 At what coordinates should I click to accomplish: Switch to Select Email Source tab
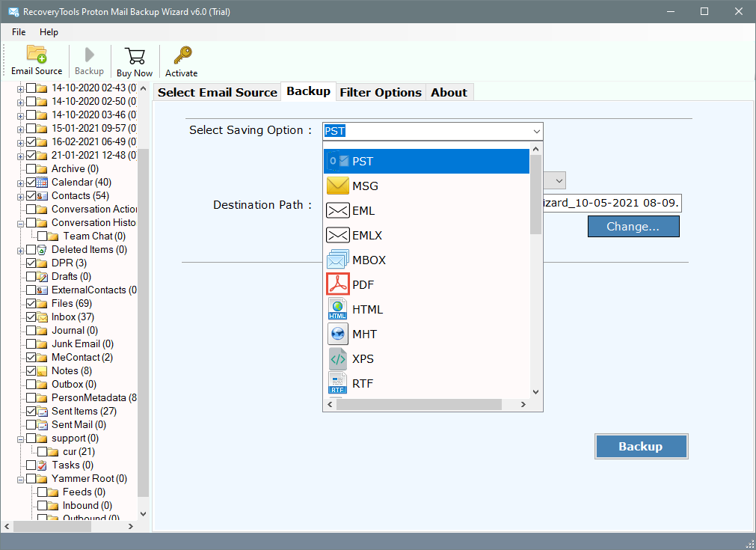click(218, 92)
